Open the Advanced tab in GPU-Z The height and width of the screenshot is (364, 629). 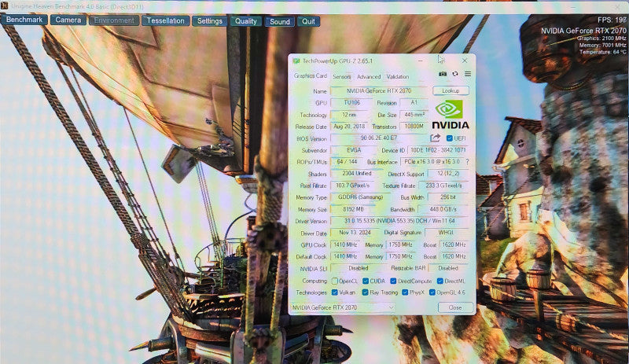[x=369, y=77]
